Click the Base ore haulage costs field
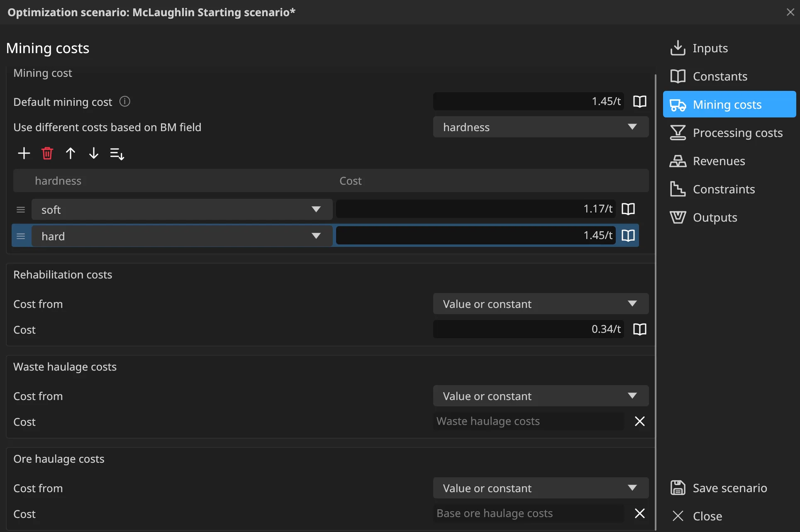The image size is (800, 532). click(528, 513)
